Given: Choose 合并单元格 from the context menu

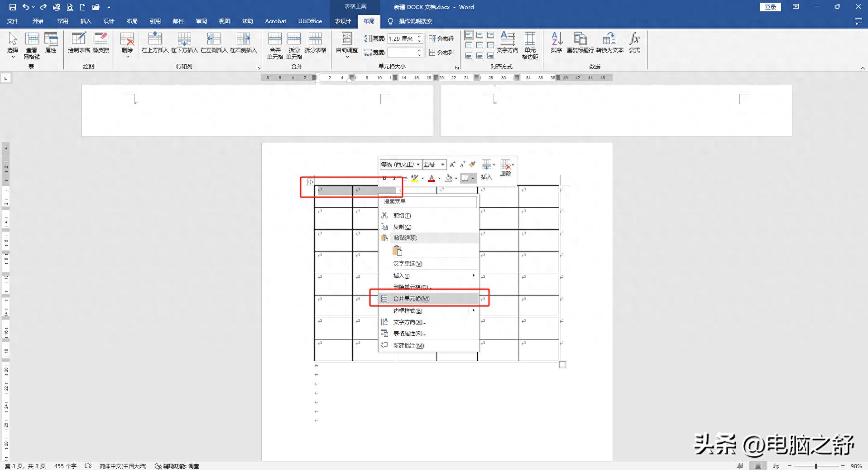Looking at the screenshot, I should click(410, 298).
